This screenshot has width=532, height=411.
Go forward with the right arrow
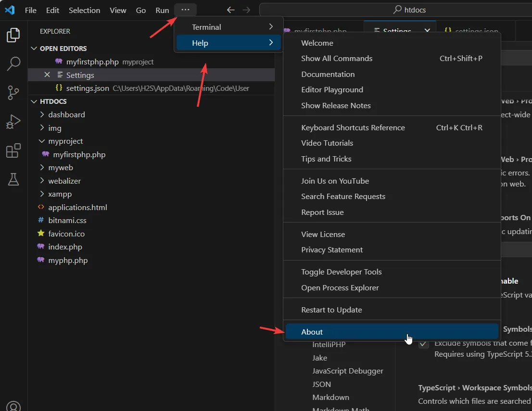pyautogui.click(x=246, y=10)
